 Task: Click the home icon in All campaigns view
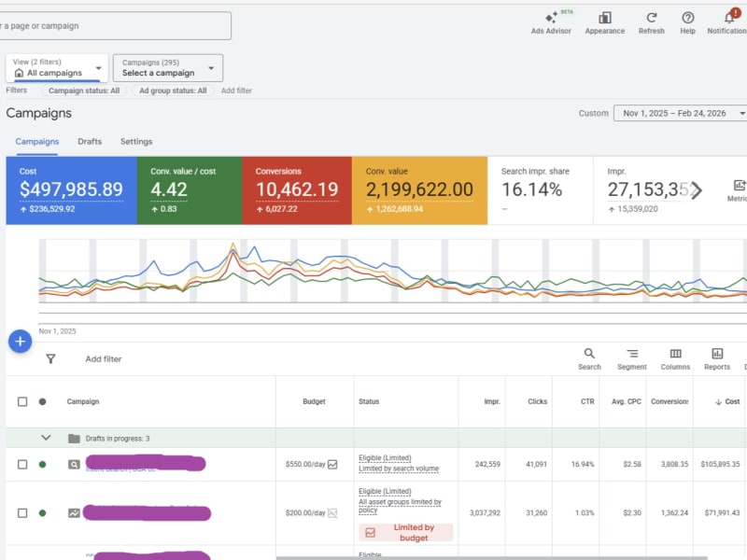coord(19,73)
